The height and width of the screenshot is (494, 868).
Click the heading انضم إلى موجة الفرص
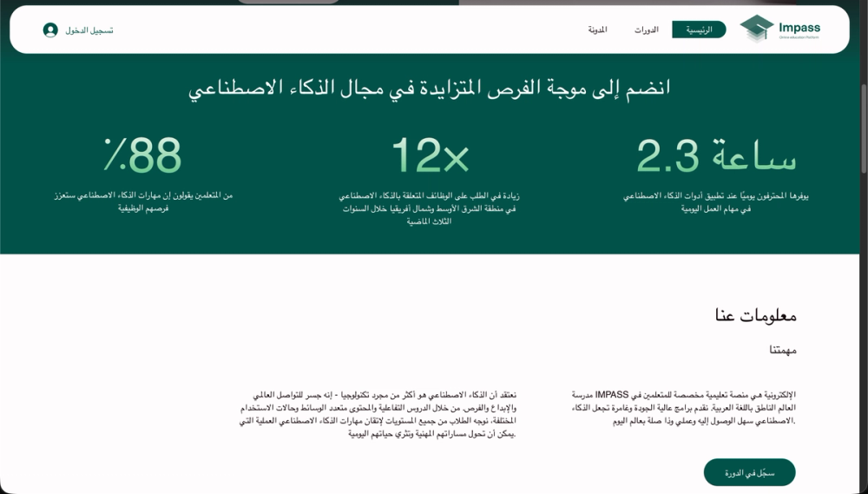click(429, 89)
